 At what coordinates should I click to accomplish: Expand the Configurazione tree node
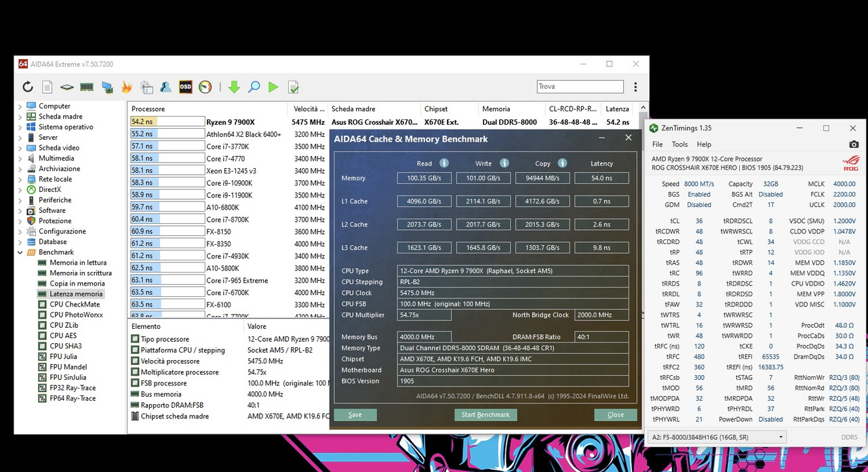pos(20,231)
